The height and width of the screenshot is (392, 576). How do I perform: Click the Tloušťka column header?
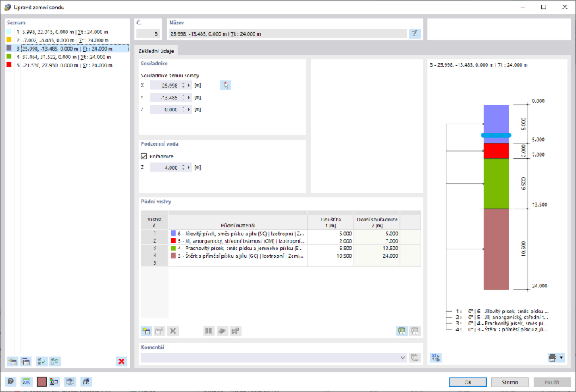tap(330, 222)
